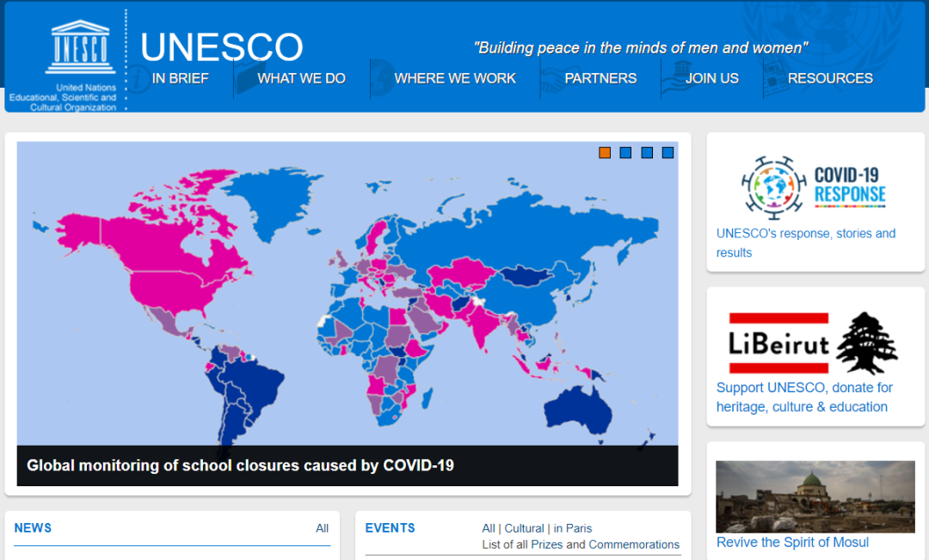This screenshot has height=560, width=929.
Task: Click the UNESCO temple logo
Action: (81, 46)
